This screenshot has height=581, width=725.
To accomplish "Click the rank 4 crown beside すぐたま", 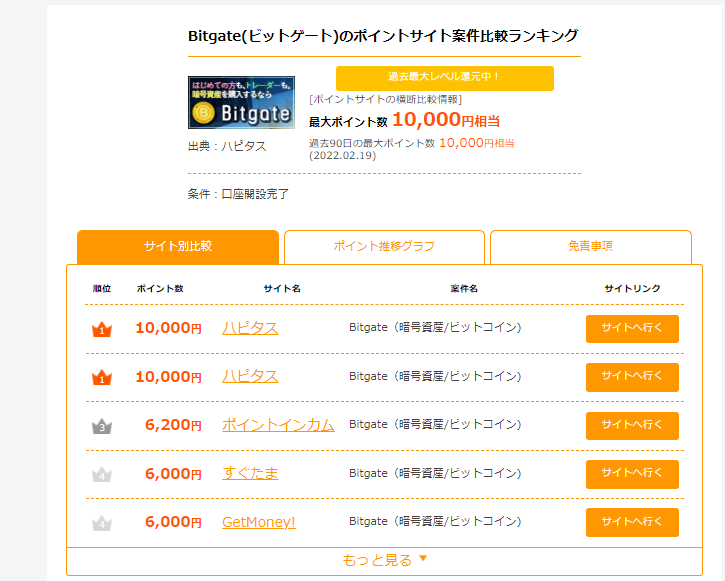I will [x=102, y=474].
